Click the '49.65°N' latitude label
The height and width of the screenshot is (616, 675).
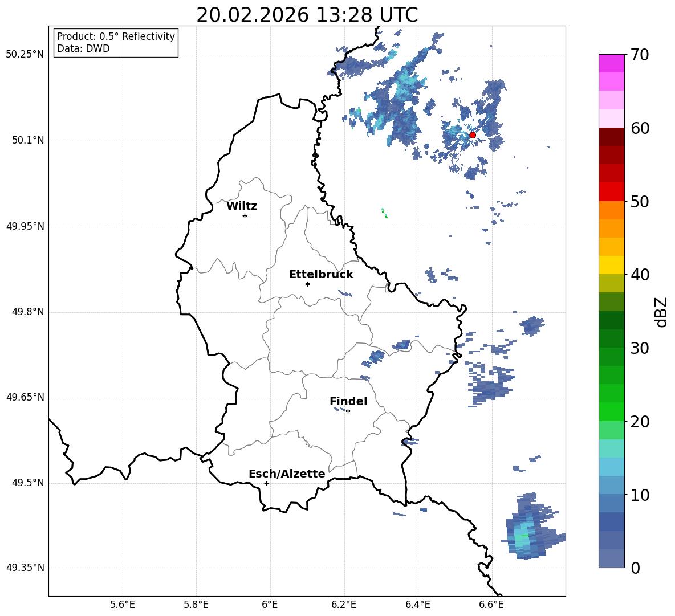click(x=25, y=397)
